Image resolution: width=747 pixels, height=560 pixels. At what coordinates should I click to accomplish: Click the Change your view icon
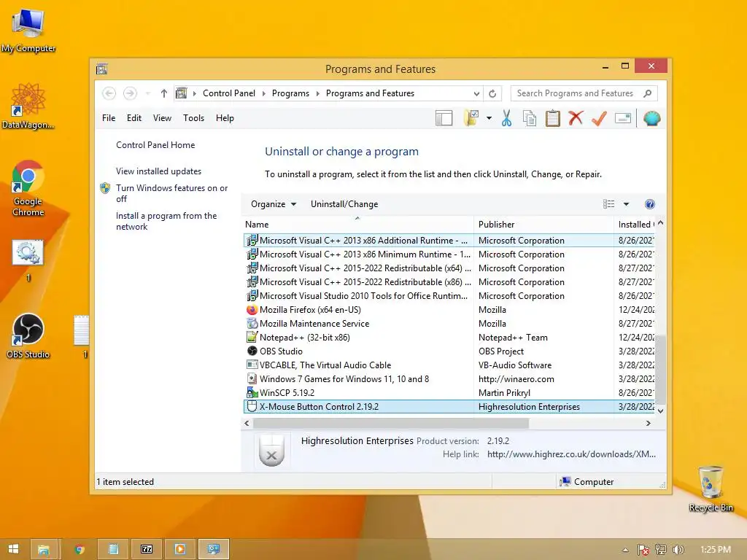tap(608, 204)
